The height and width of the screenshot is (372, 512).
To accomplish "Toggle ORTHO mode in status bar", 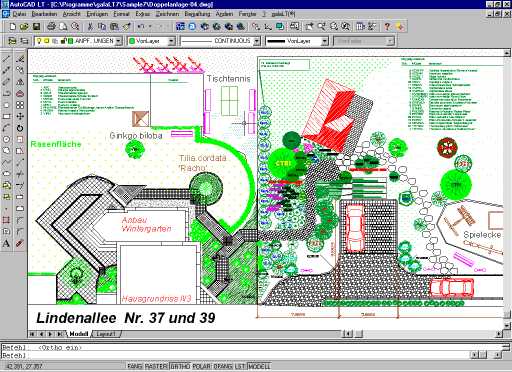I will click(180, 366).
